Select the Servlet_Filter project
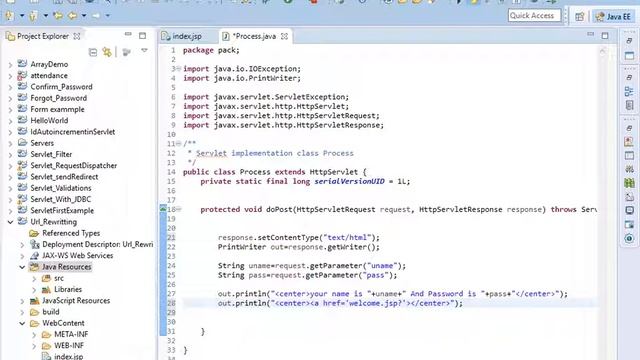 pyautogui.click(x=51, y=154)
